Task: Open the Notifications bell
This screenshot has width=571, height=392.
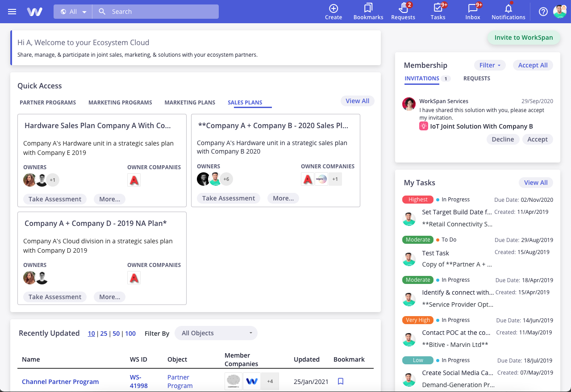Action: tap(508, 8)
